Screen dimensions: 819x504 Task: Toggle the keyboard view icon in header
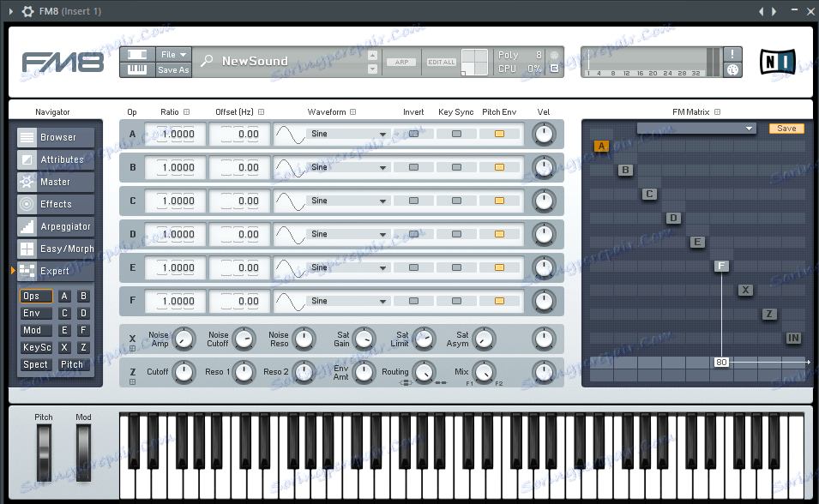pyautogui.click(x=137, y=69)
